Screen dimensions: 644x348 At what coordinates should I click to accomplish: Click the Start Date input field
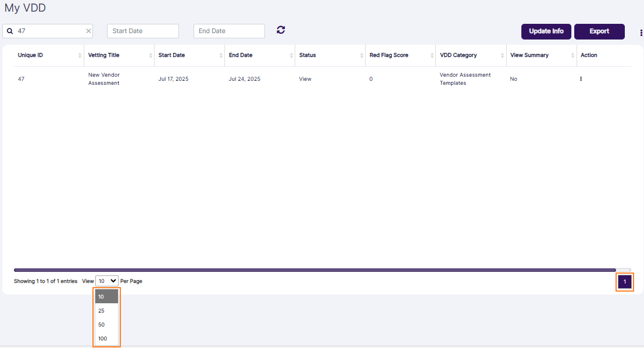pos(142,31)
